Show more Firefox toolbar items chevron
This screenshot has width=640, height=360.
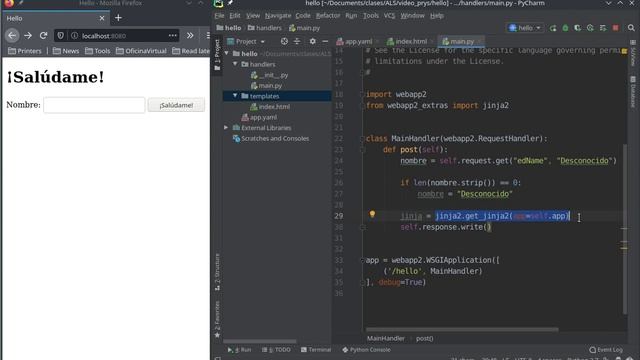tap(190, 36)
